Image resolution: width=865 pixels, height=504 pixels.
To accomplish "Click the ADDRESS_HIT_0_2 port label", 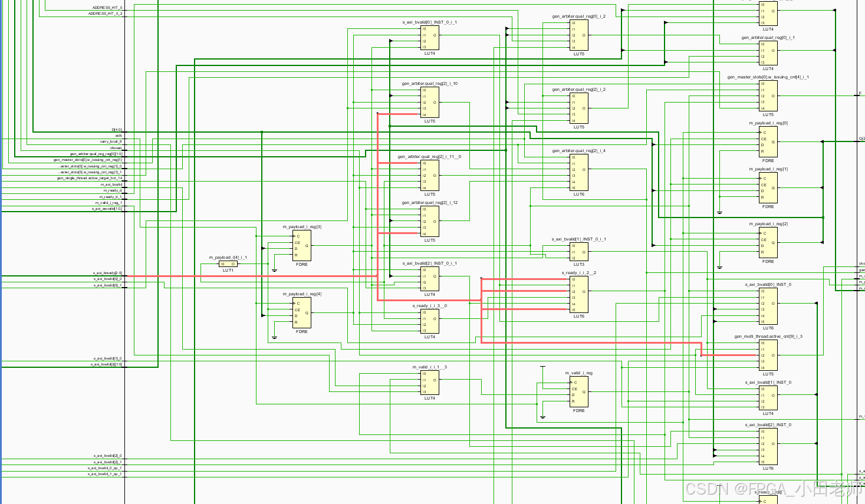I will click(x=106, y=14).
